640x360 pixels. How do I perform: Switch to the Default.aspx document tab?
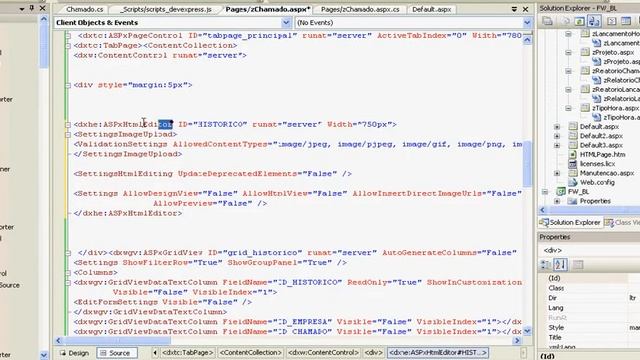[431, 9]
